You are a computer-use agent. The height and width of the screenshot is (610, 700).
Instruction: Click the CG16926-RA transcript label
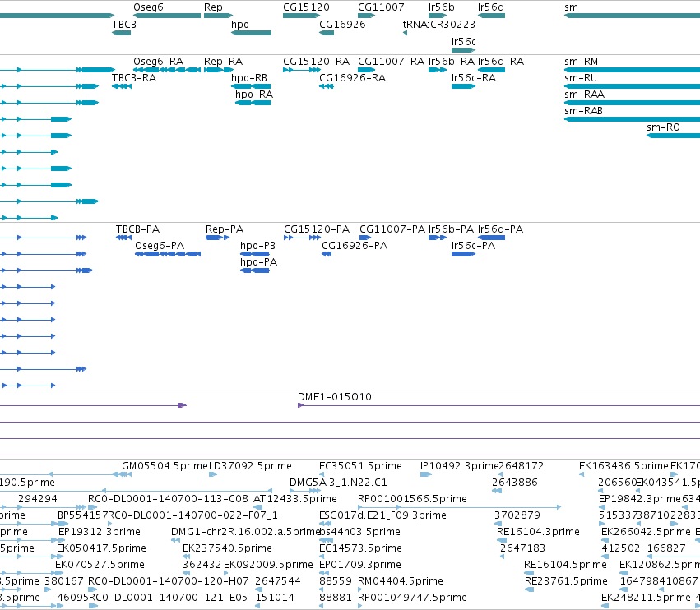point(352,77)
